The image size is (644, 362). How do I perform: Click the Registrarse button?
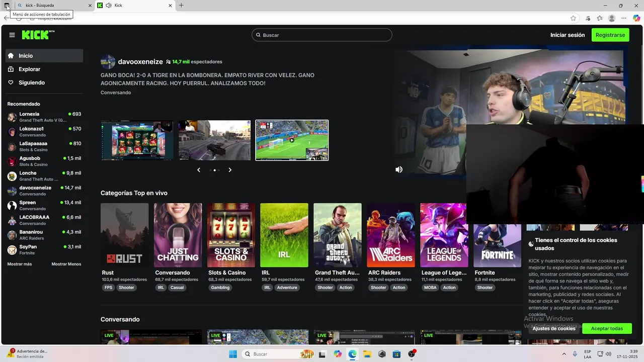(x=610, y=35)
